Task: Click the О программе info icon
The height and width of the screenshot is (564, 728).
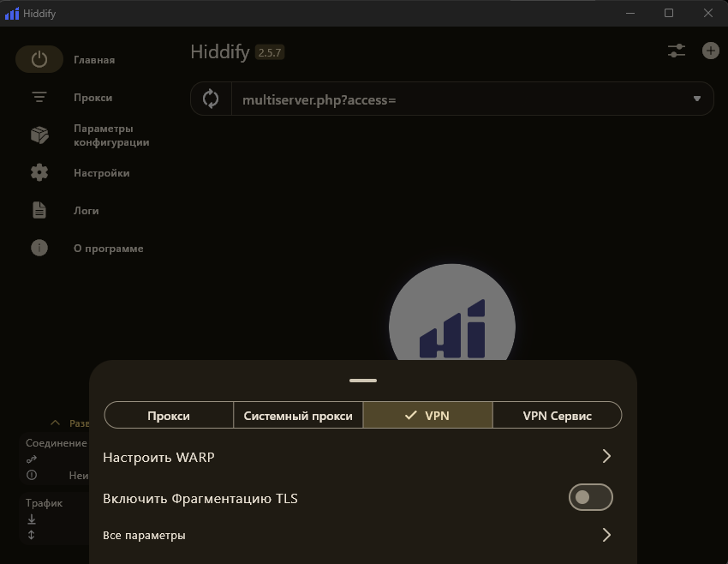Action: tap(39, 248)
